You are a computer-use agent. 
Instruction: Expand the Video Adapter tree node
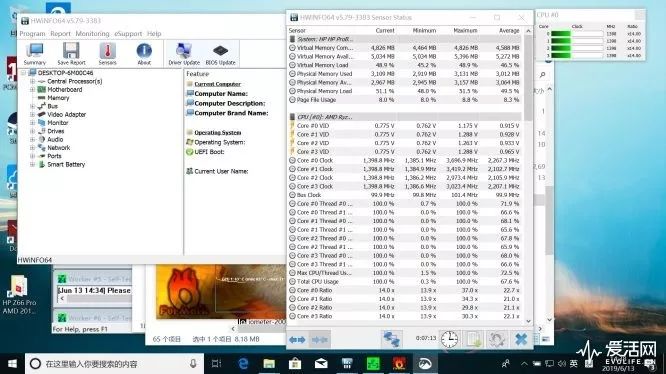point(32,115)
